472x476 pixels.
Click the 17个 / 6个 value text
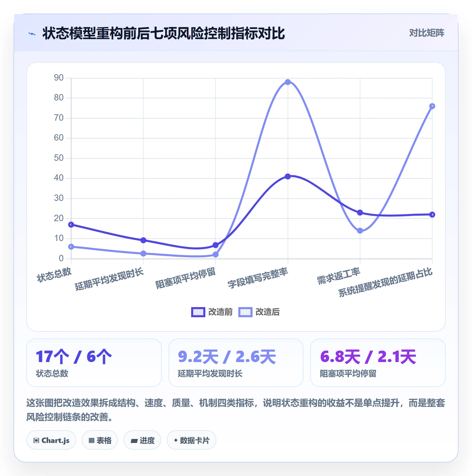tap(74, 357)
